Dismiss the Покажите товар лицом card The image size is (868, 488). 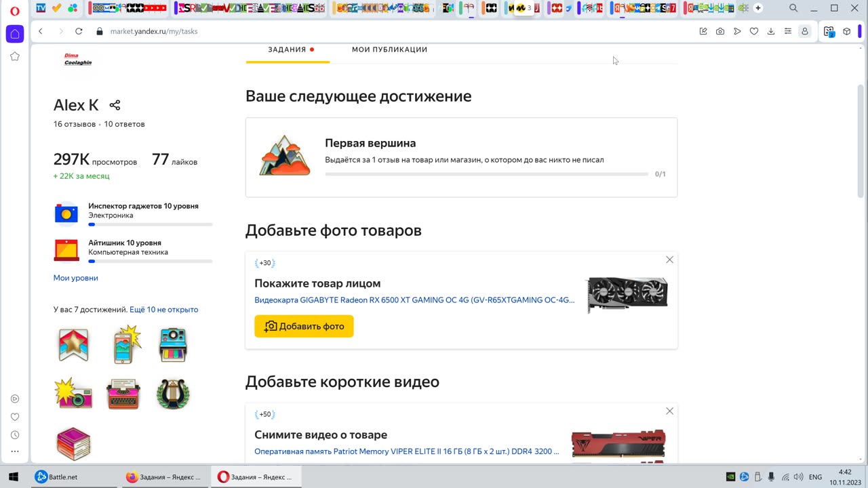(x=669, y=260)
